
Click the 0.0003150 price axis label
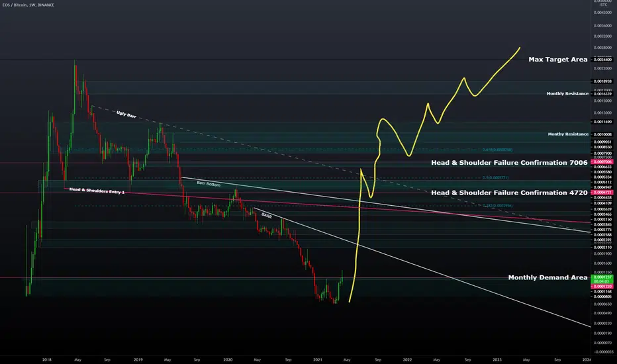click(x=602, y=220)
